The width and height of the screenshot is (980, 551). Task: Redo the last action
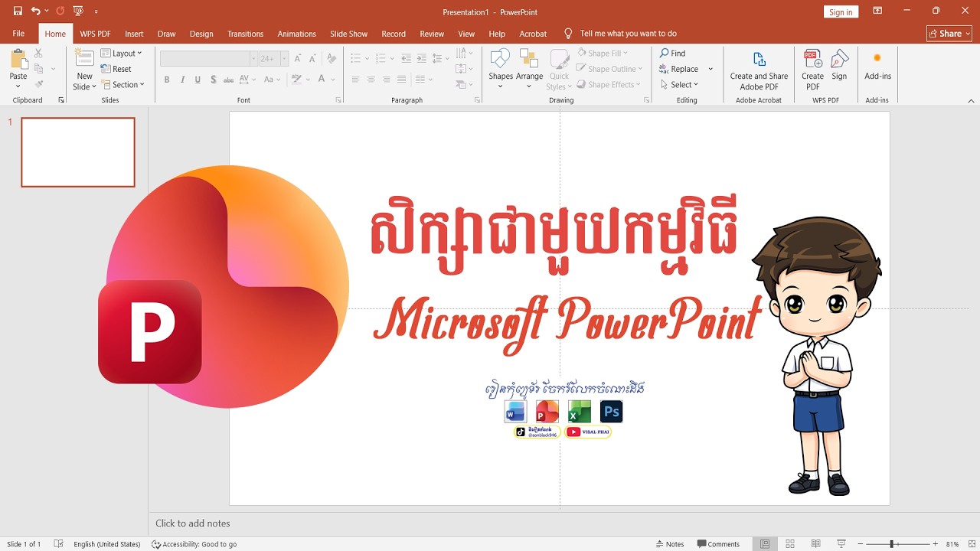coord(60,11)
